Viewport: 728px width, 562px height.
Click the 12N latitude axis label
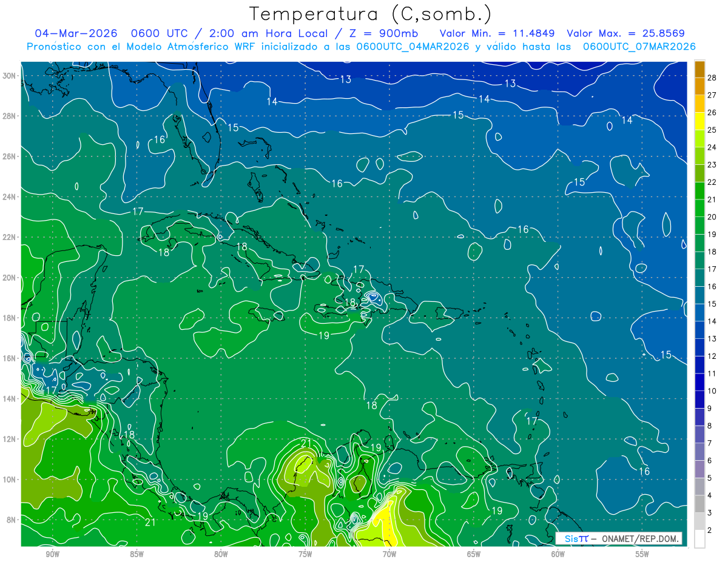(9, 439)
